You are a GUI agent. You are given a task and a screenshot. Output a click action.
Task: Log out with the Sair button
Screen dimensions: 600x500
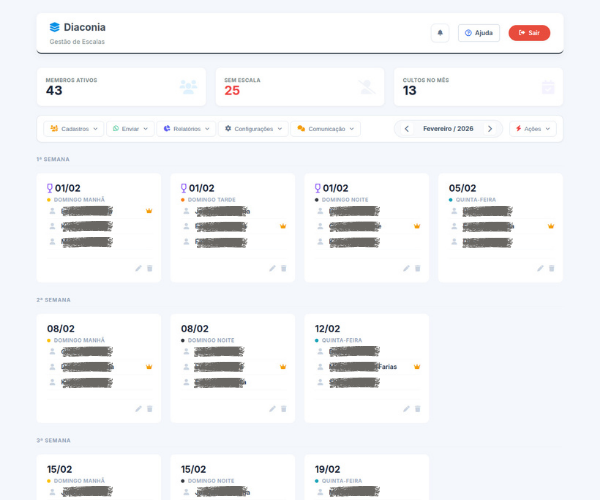(529, 33)
